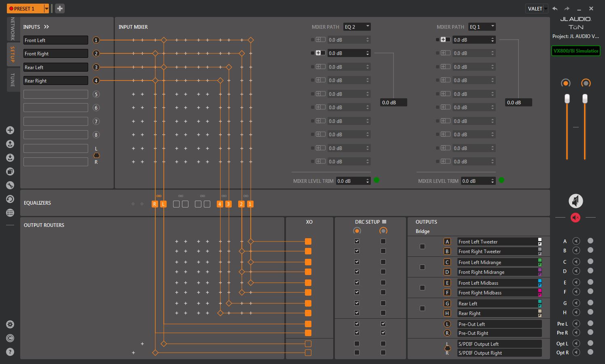Open the DRC Setup hamburger menu icon
Image resolution: width=605 pixels, height=364 pixels.
pyautogui.click(x=384, y=222)
